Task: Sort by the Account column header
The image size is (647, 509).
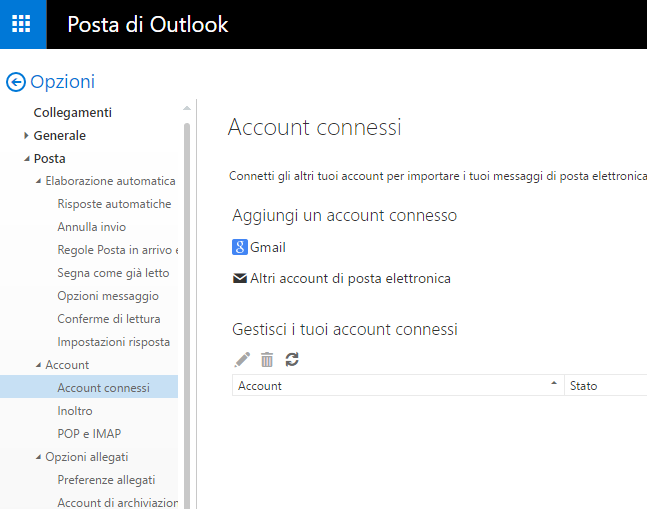Action: click(398, 386)
